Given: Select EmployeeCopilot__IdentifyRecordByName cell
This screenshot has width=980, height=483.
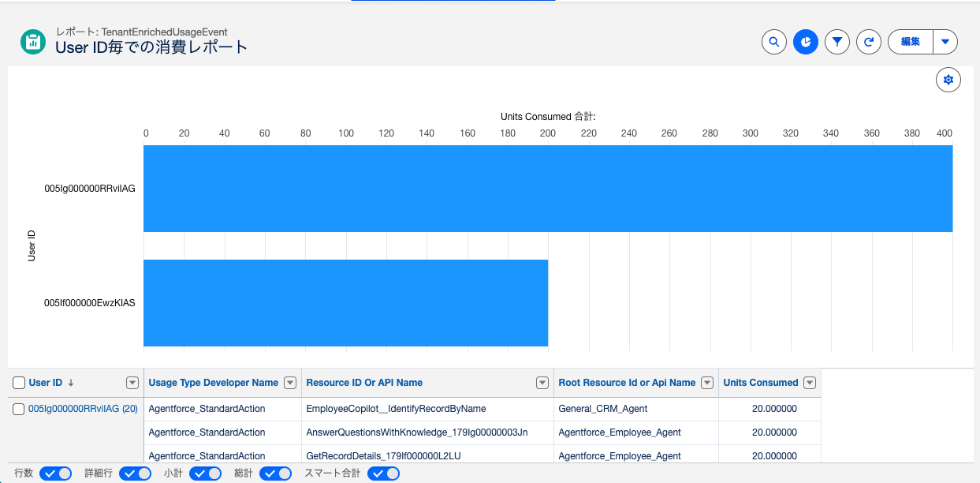Looking at the screenshot, I should pyautogui.click(x=427, y=409).
